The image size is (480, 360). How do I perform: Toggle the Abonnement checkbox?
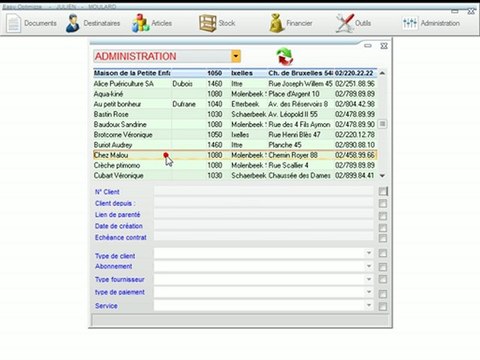tap(383, 267)
